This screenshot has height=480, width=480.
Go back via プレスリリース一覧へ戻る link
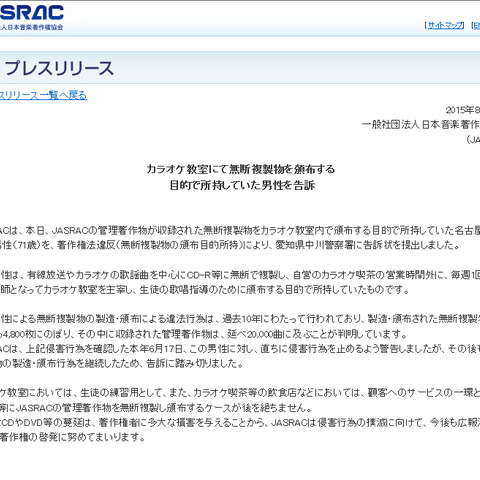[x=43, y=95]
